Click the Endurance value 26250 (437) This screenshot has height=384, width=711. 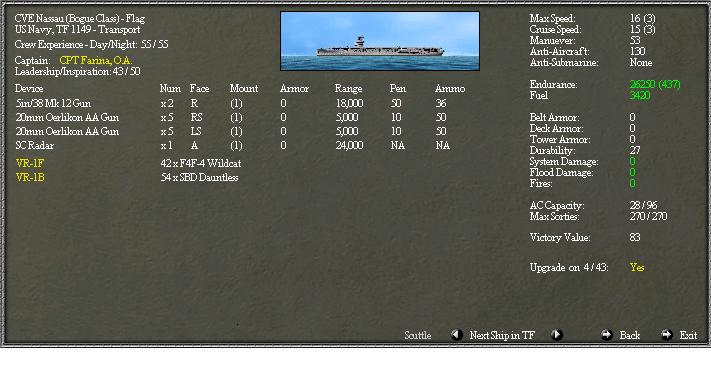tap(655, 84)
